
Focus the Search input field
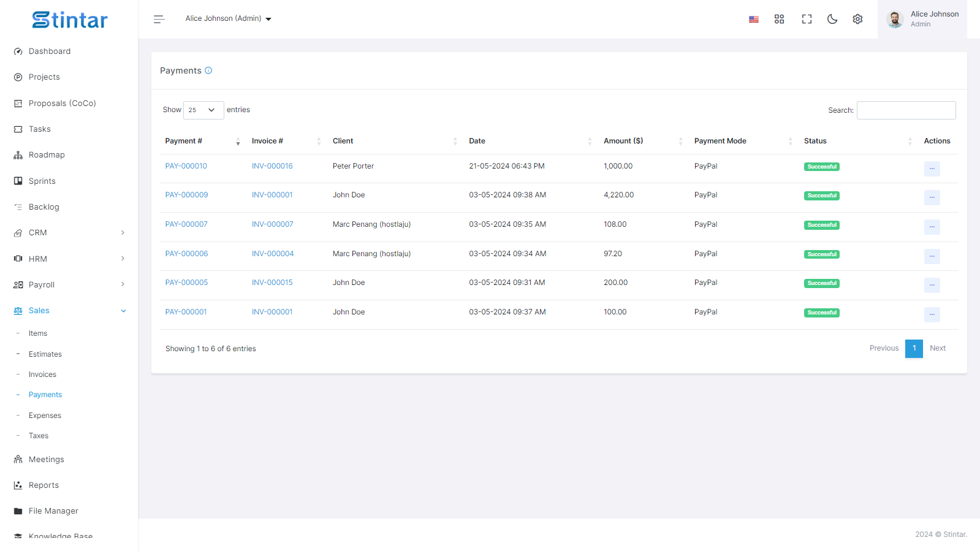tap(906, 110)
